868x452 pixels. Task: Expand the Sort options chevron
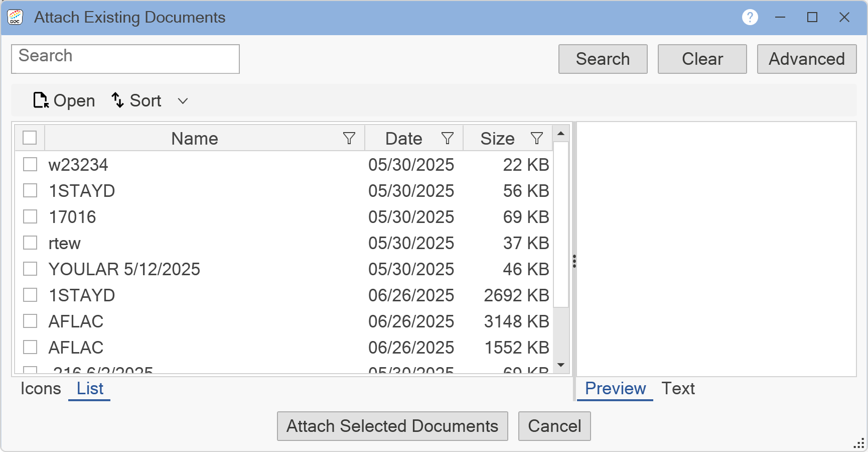pyautogui.click(x=183, y=101)
